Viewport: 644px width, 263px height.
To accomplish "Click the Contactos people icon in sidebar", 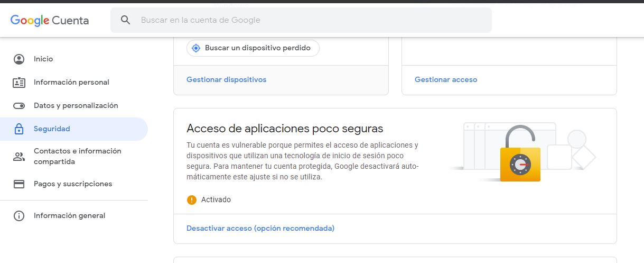I will 19,157.
